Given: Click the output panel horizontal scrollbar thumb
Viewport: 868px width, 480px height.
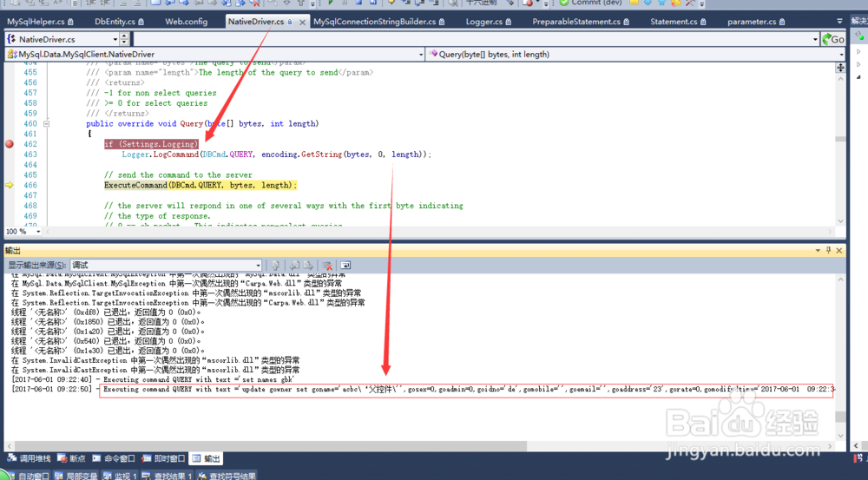Looking at the screenshot, I should pyautogui.click(x=271, y=445).
